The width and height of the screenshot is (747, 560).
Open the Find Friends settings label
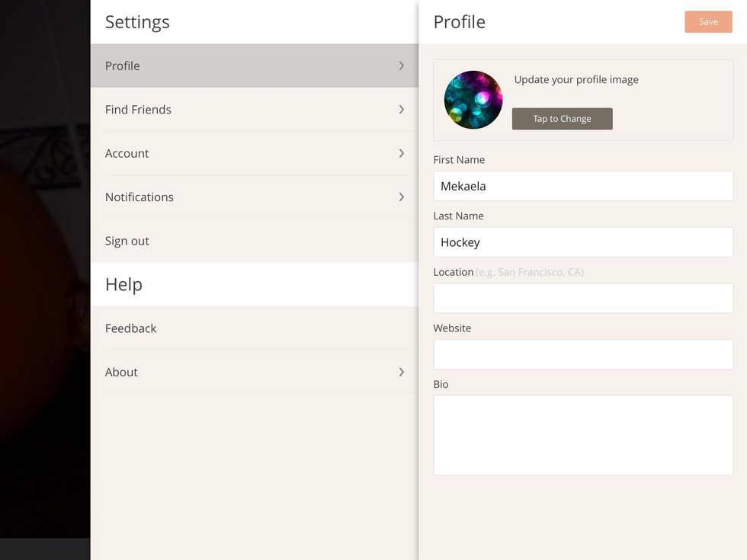pos(138,110)
